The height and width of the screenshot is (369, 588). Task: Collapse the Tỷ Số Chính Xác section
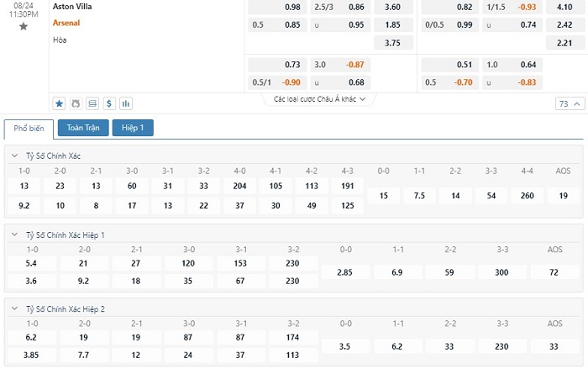(14, 156)
